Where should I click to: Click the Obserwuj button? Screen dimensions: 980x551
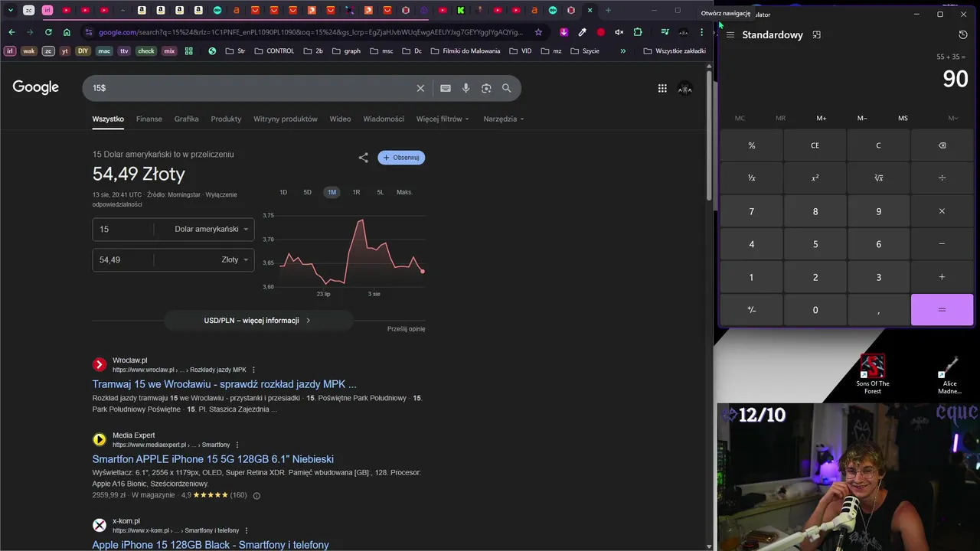pos(401,158)
